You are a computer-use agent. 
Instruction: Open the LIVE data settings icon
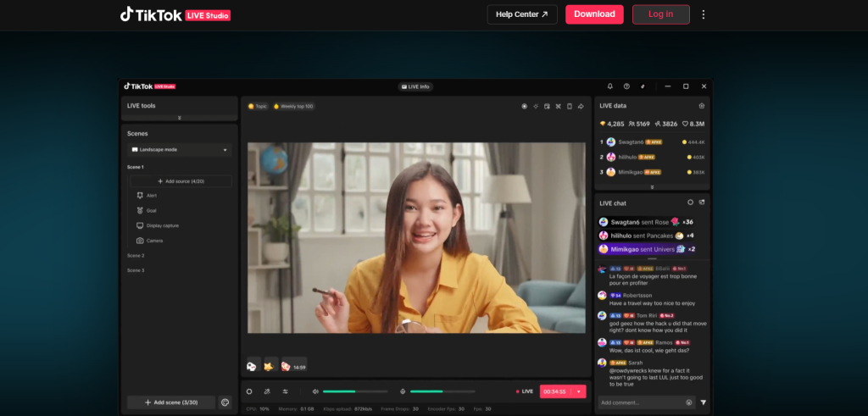tap(701, 106)
